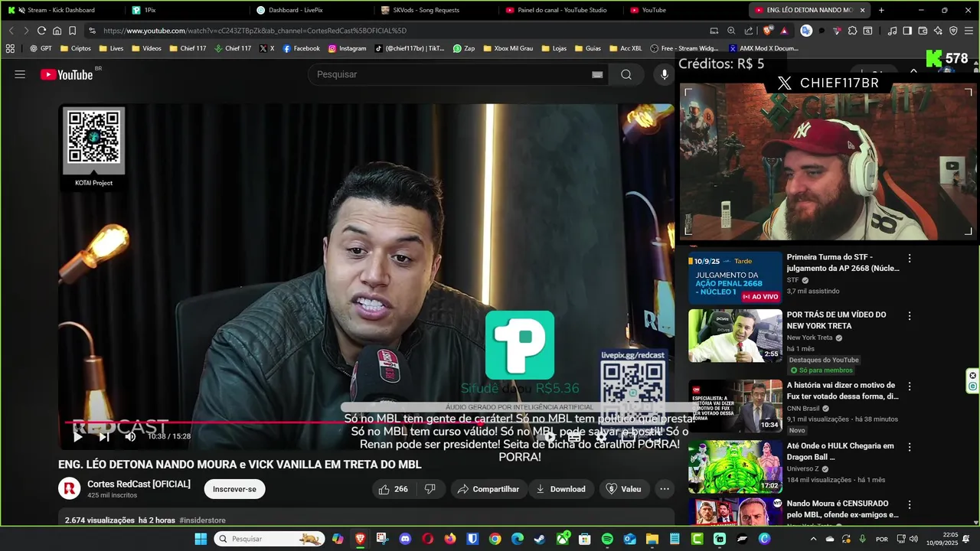Switch to the Stream - Kick Dashboard tab
The image size is (980, 551).
coord(60,10)
